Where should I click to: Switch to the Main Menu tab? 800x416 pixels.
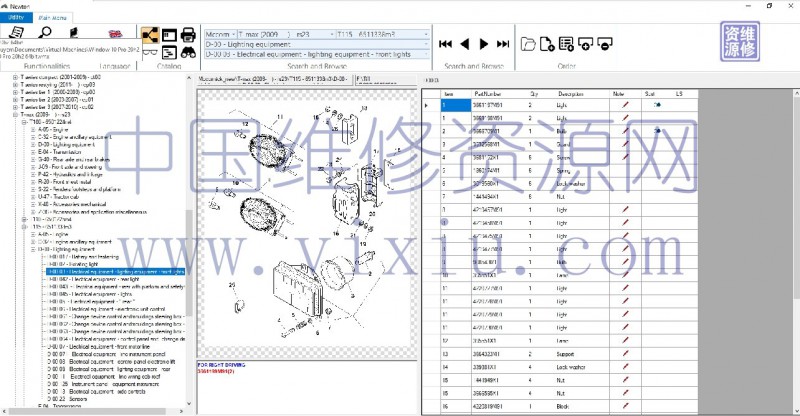click(x=53, y=18)
